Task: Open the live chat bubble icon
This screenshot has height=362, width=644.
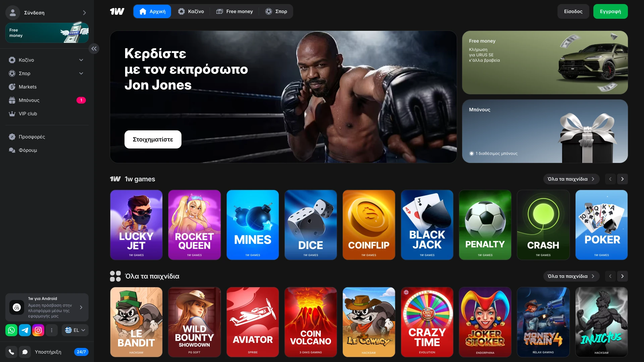Action: 25,352
